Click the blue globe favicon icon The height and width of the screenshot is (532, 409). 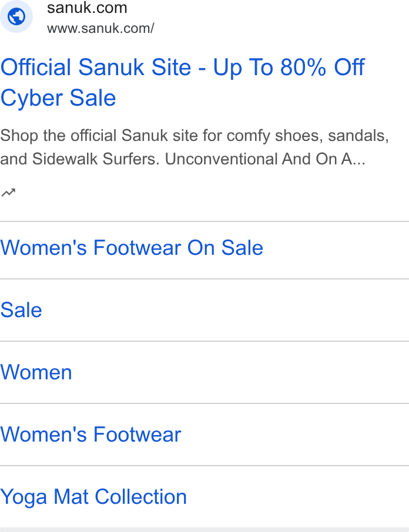coord(16,16)
